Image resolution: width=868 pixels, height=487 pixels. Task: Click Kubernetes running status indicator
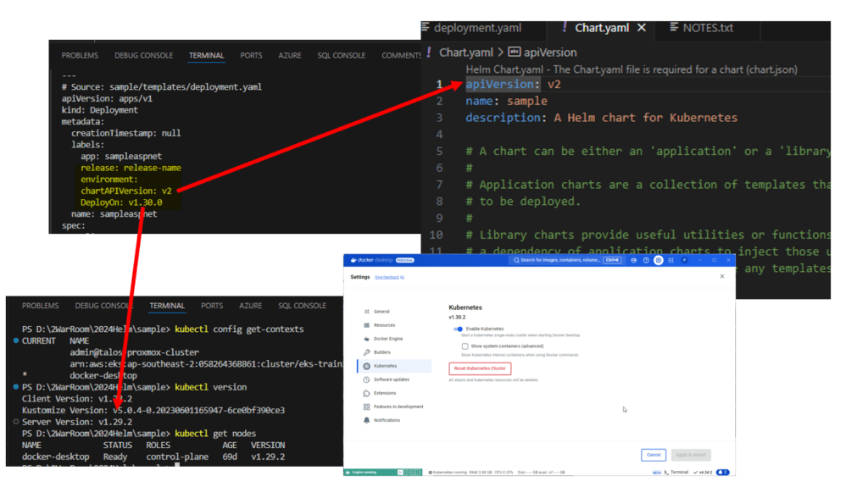[x=448, y=473]
